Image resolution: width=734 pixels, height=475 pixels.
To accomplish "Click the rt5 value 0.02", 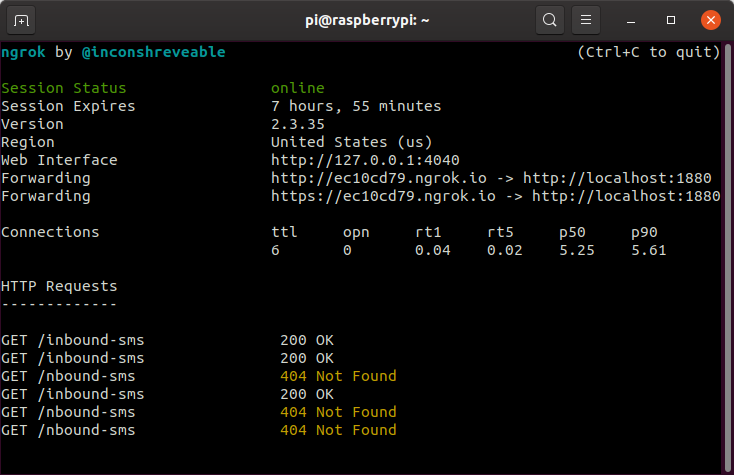I will pyautogui.click(x=505, y=250).
